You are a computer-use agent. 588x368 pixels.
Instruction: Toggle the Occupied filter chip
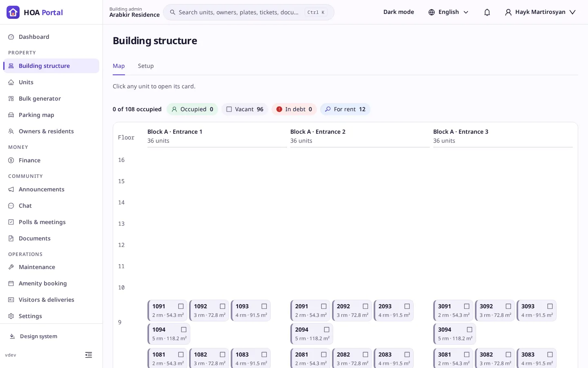click(x=192, y=109)
